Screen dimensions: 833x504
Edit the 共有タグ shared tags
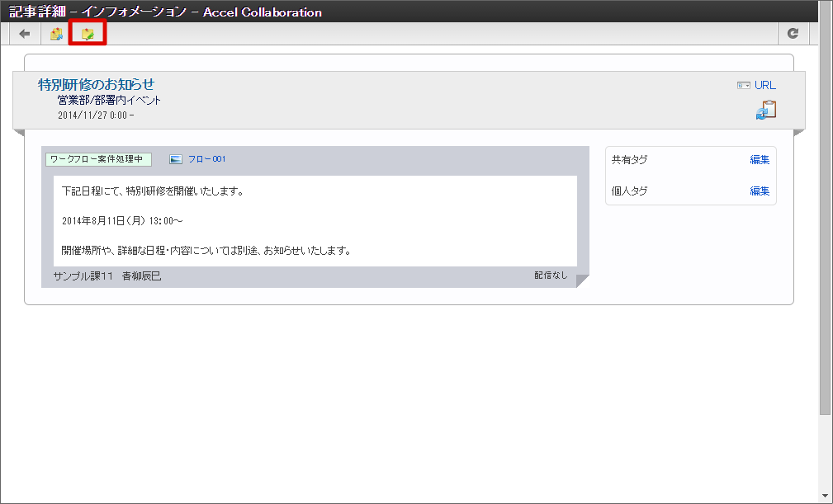click(x=759, y=159)
